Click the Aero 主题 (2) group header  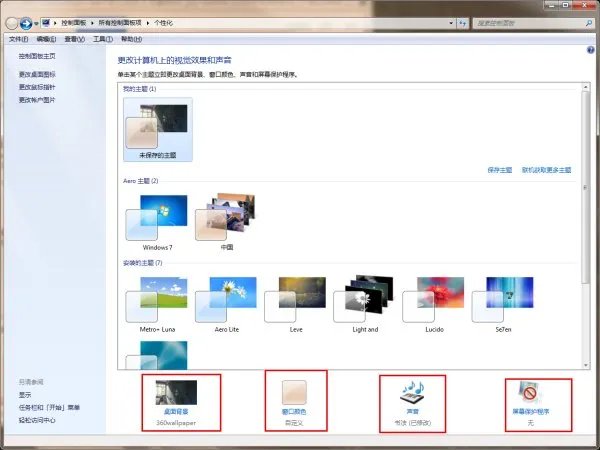tap(140, 181)
